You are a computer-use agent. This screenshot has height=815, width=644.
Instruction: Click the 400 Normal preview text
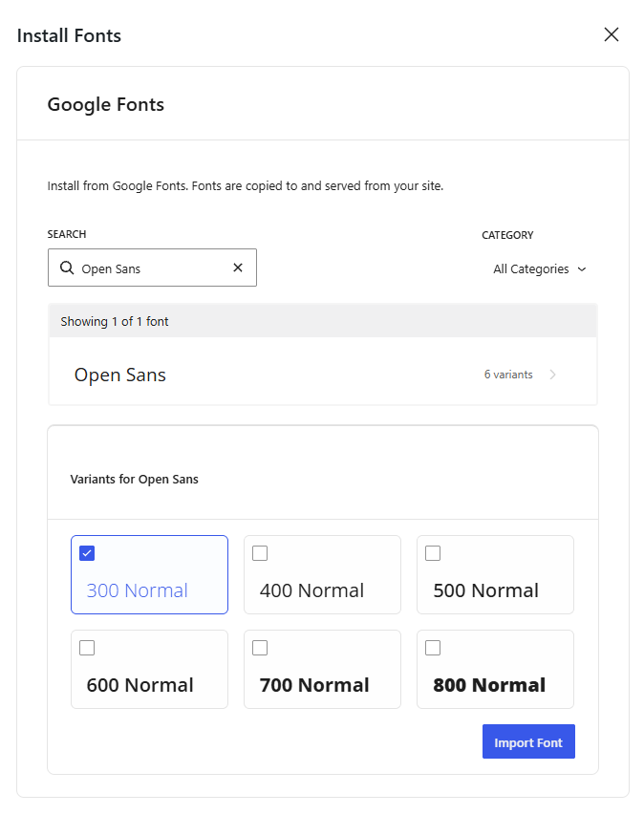click(311, 591)
